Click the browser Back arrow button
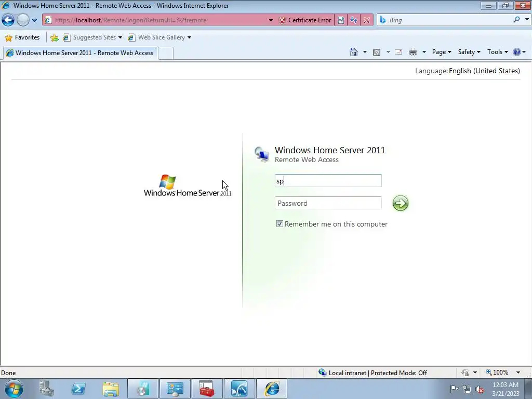 pyautogui.click(x=8, y=20)
